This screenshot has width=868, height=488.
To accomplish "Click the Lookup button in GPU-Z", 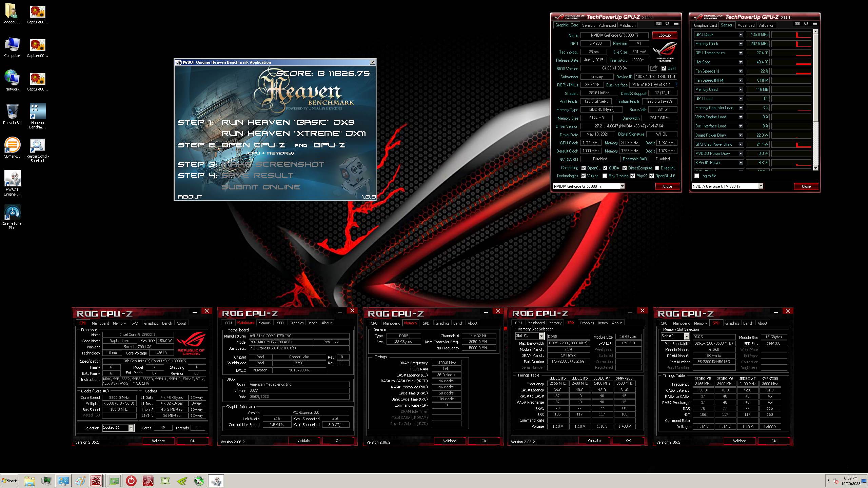I will tap(665, 35).
